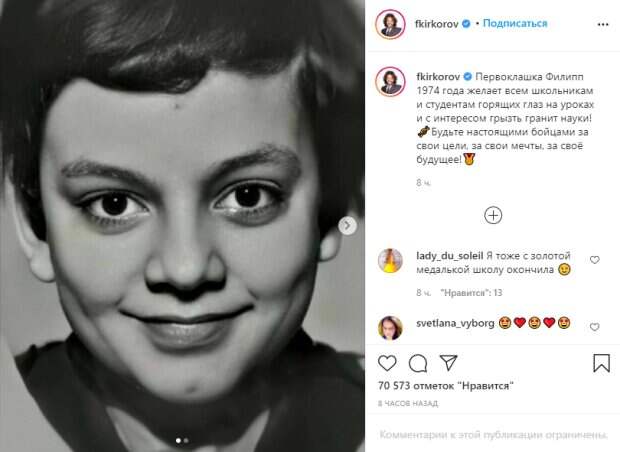This screenshot has width=620, height=452.
Task: Open lady_du_soleil's profile avatar
Action: pyautogui.click(x=390, y=260)
